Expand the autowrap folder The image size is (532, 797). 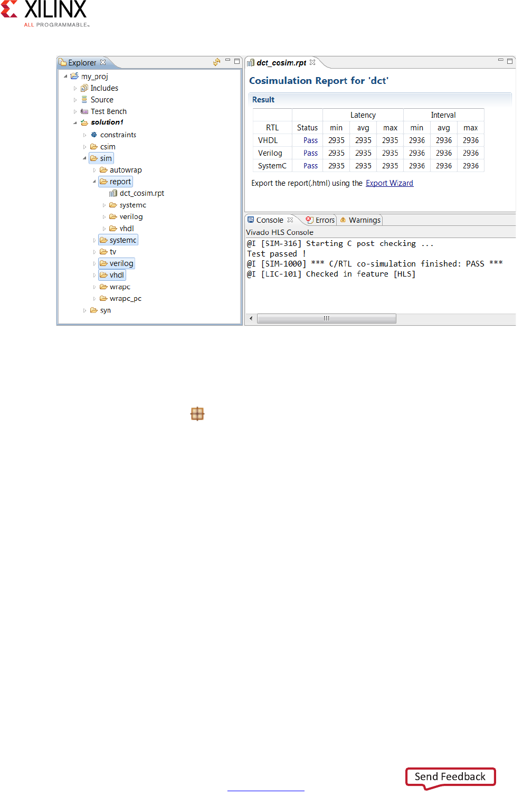[x=94, y=170]
